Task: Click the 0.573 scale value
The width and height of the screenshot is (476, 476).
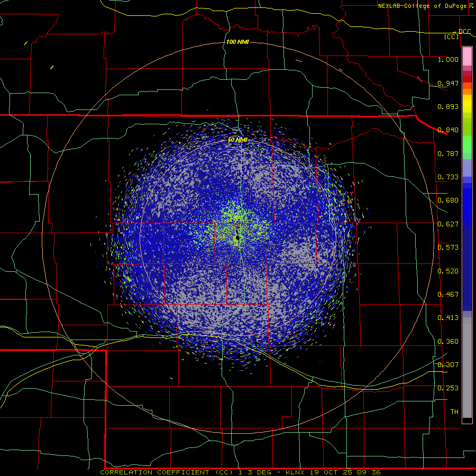Action: point(448,247)
